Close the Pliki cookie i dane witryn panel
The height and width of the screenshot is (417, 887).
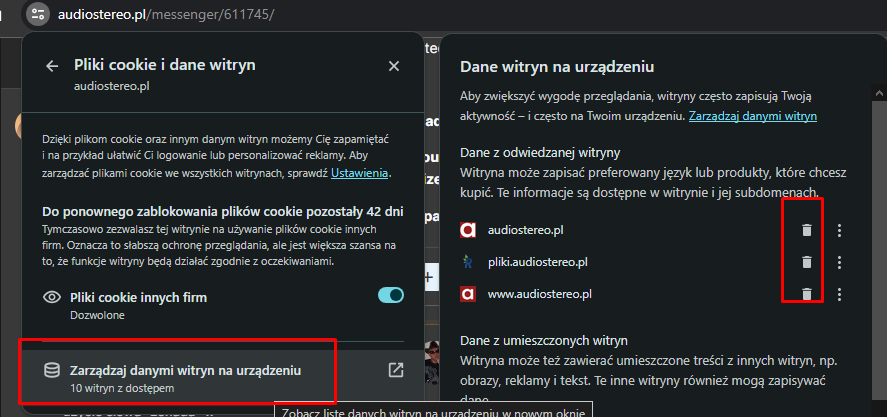tap(394, 66)
